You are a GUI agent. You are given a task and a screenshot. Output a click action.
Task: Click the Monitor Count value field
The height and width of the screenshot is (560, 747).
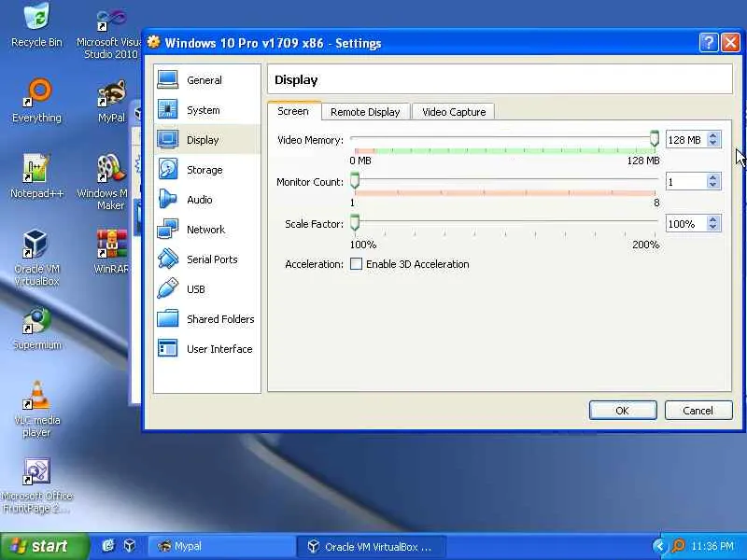click(x=686, y=181)
